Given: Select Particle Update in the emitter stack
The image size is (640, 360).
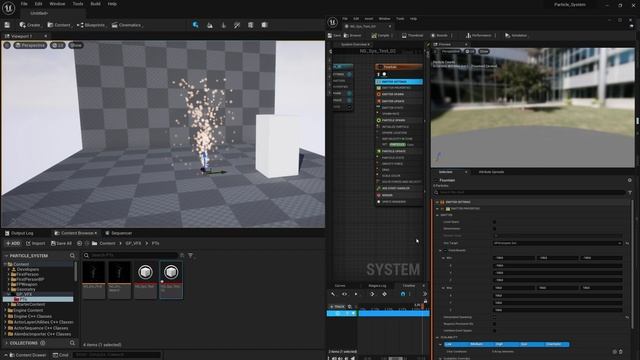Looking at the screenshot, I should pos(399,151).
